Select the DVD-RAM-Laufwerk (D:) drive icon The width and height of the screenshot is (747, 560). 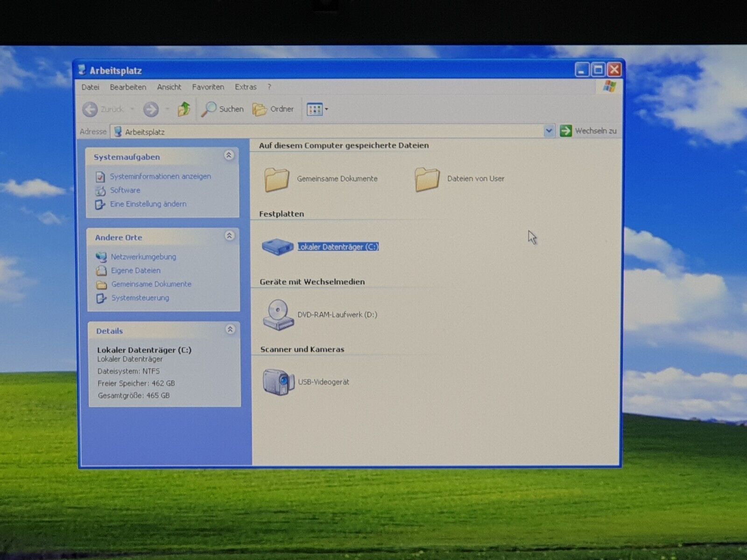coord(278,315)
